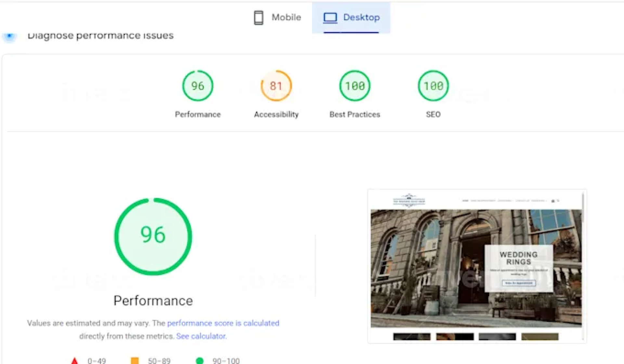This screenshot has height=364, width=624.
Task: Click the 100 Best Practices gauge
Action: [x=355, y=86]
